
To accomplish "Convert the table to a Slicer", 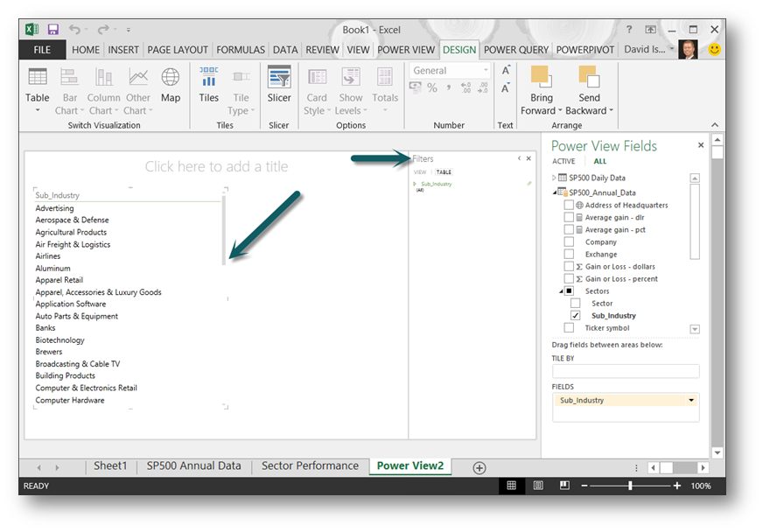I will 279,85.
